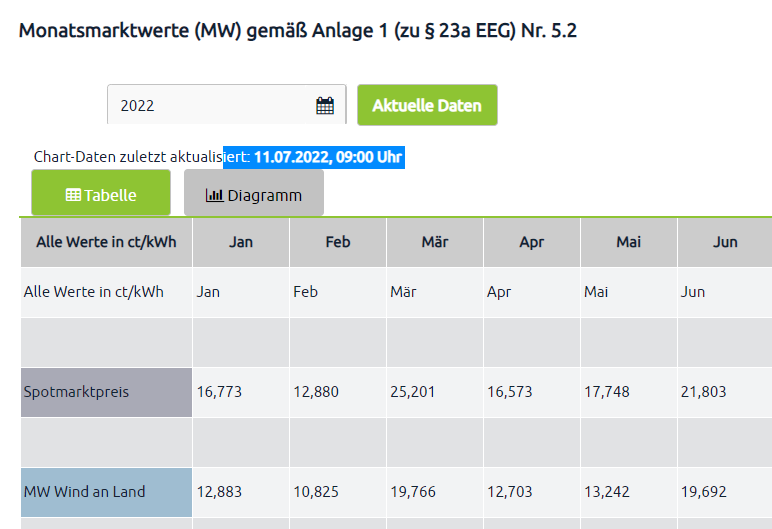Click the bar chart icon on Diagramm
772x529 pixels.
tap(214, 195)
